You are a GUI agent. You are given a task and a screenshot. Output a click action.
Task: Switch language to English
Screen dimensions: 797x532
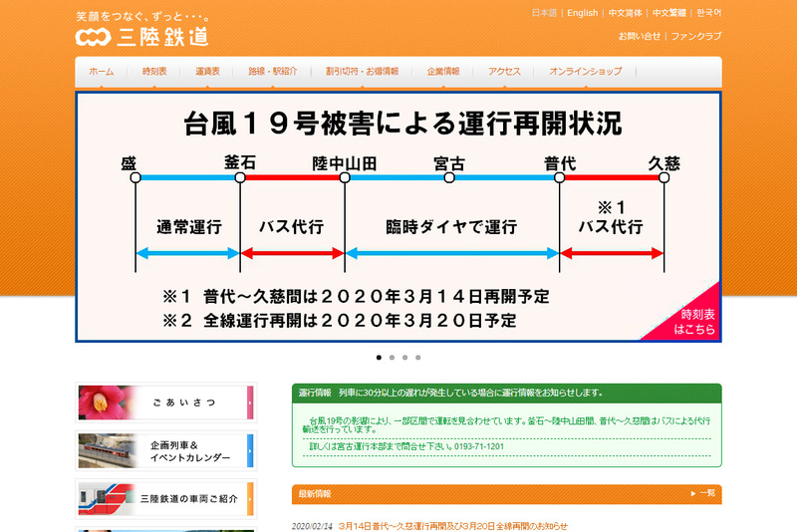coord(583,13)
